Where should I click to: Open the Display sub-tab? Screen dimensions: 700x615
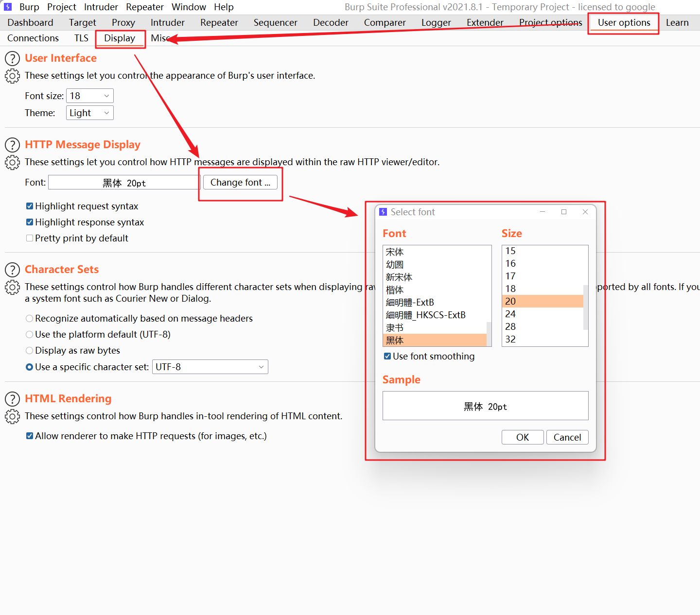click(x=120, y=38)
